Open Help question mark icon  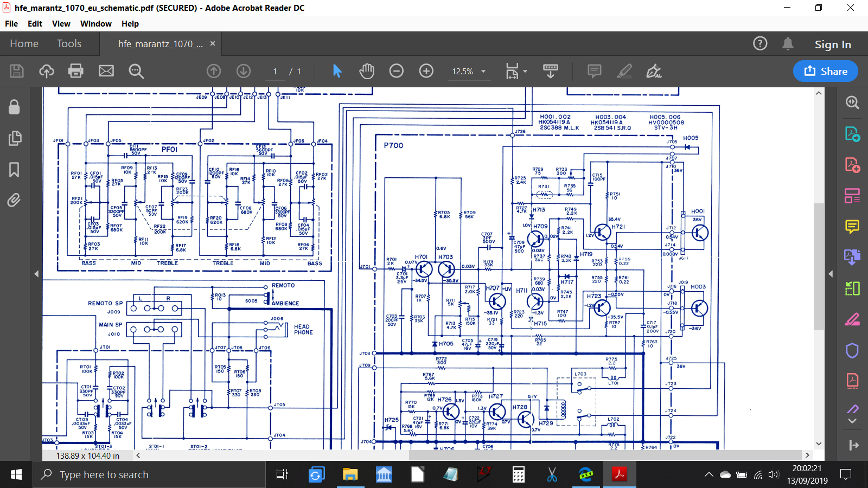[760, 43]
